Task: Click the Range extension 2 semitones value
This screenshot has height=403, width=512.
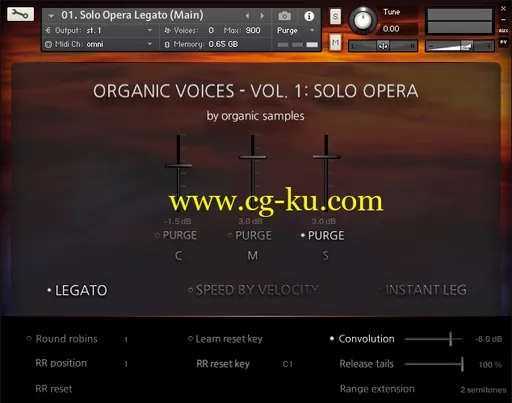Action: [x=483, y=390]
